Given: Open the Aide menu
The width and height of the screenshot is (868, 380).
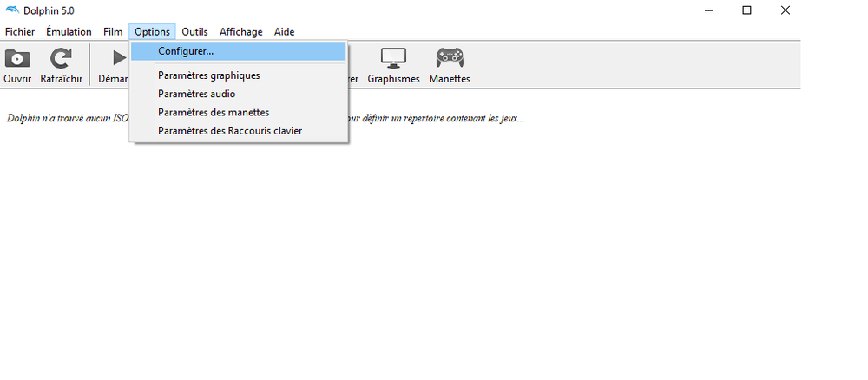Looking at the screenshot, I should (284, 32).
